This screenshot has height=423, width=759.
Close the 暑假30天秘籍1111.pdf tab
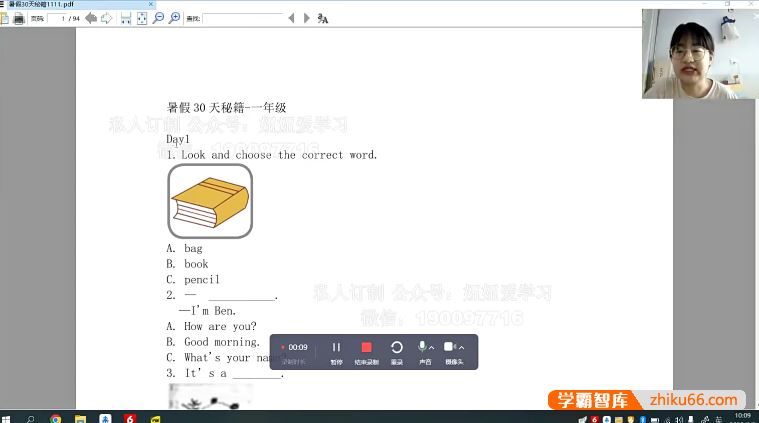151,4
